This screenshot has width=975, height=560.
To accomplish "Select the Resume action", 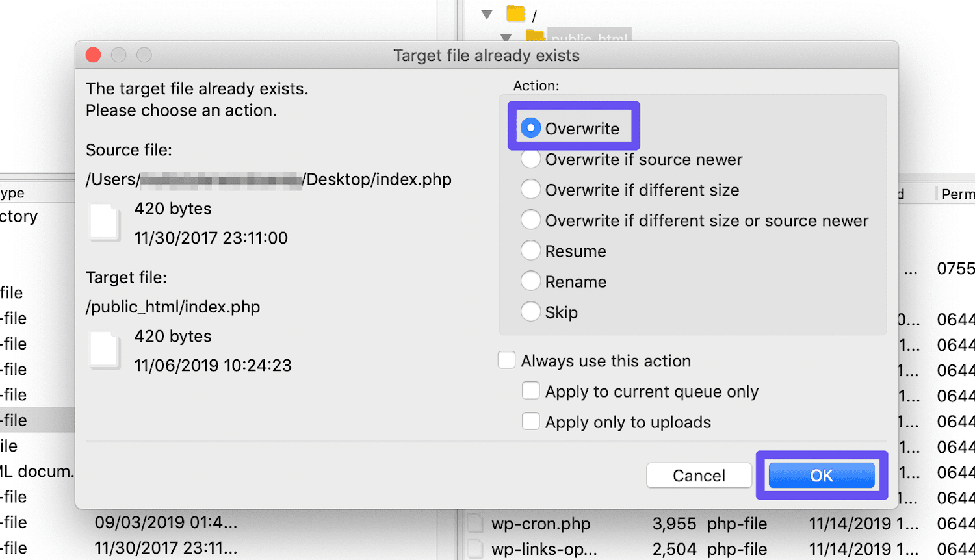I will pyautogui.click(x=530, y=250).
